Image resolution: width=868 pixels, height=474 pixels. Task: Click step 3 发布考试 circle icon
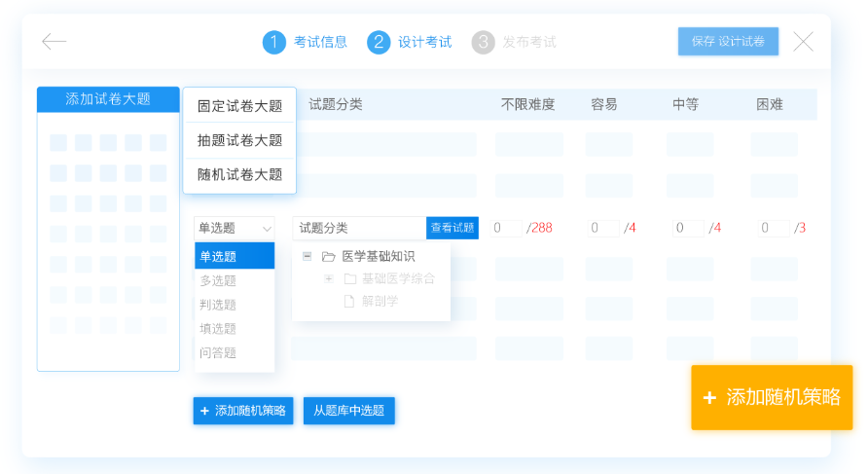pos(483,42)
